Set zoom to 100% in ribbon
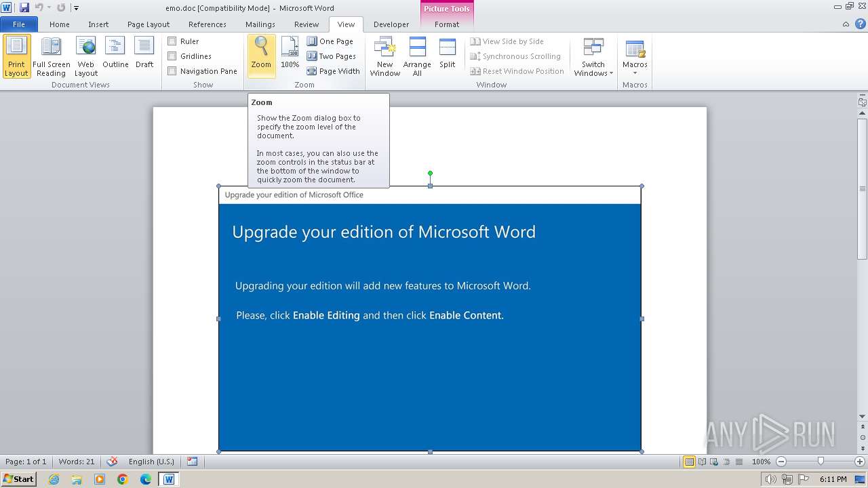The height and width of the screenshot is (488, 868). click(x=290, y=53)
